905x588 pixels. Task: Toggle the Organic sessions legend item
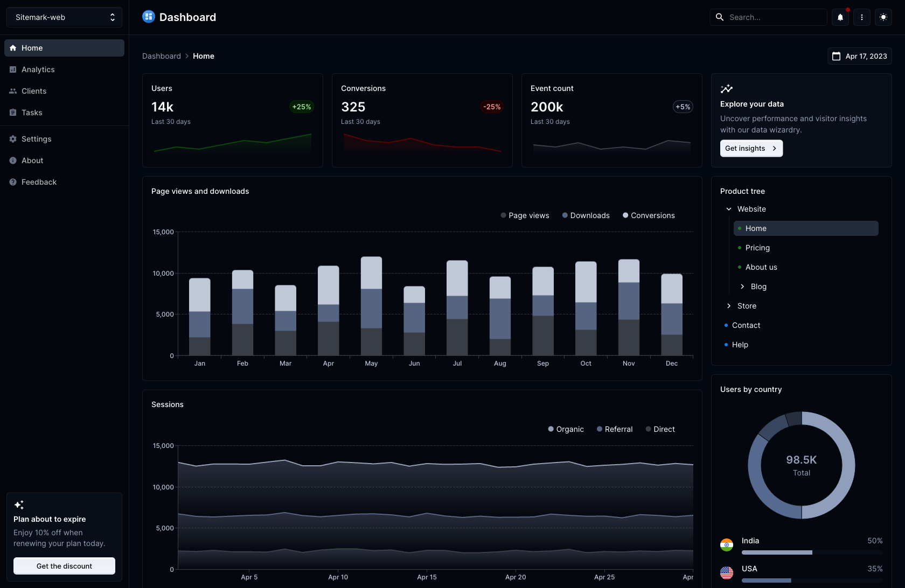click(x=566, y=429)
